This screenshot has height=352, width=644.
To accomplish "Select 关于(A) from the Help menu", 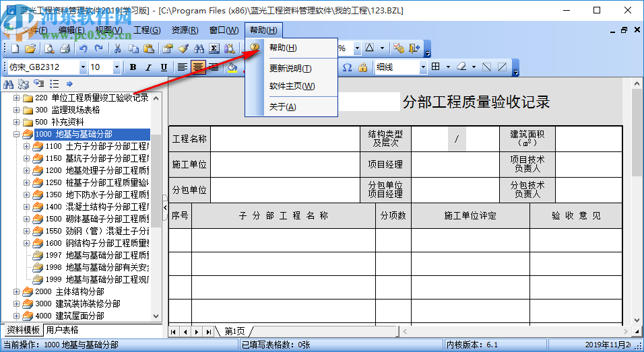I will click(x=291, y=107).
